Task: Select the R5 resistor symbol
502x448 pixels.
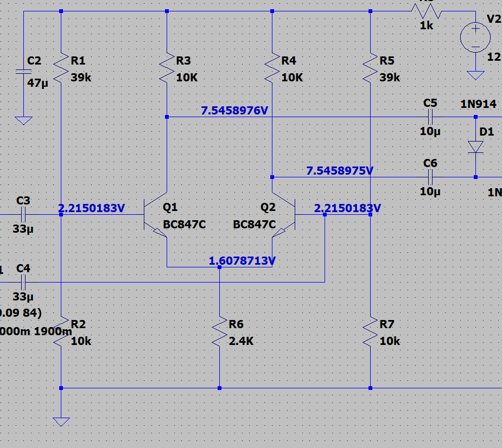Action: click(371, 68)
